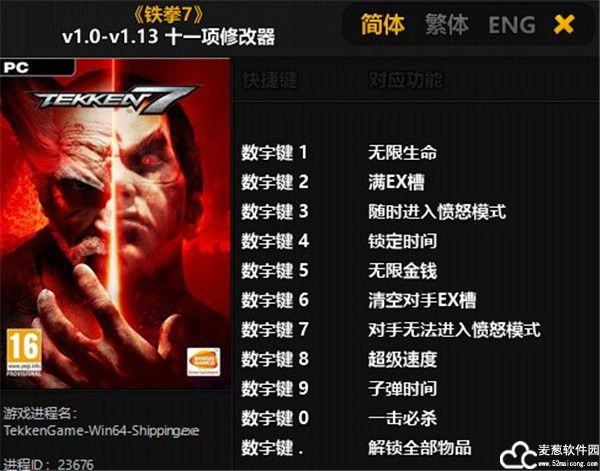
Task: Choose 解锁全部物品 function
Action: pyautogui.click(x=420, y=447)
